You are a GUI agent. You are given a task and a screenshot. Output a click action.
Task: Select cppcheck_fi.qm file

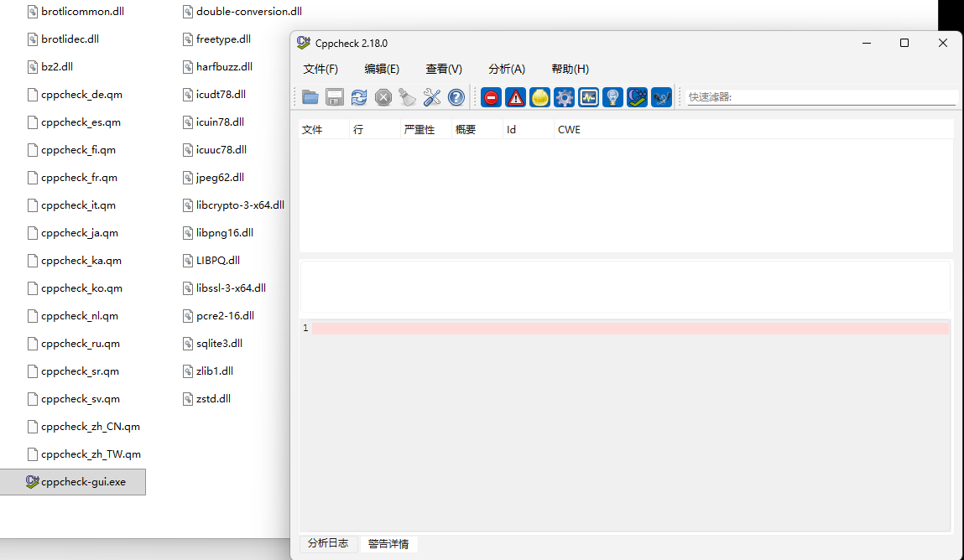71,150
